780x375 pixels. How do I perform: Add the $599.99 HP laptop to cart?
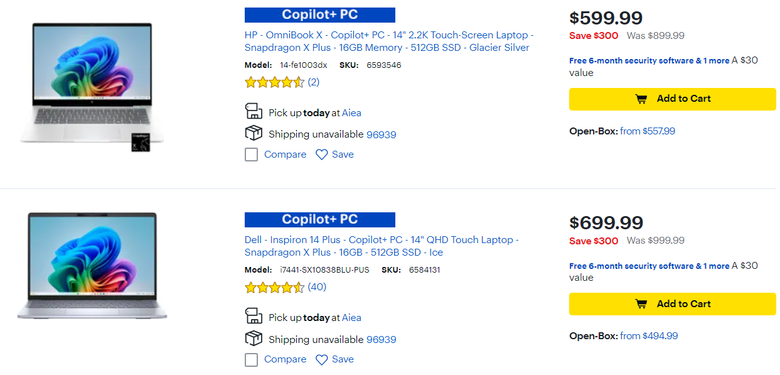click(672, 99)
